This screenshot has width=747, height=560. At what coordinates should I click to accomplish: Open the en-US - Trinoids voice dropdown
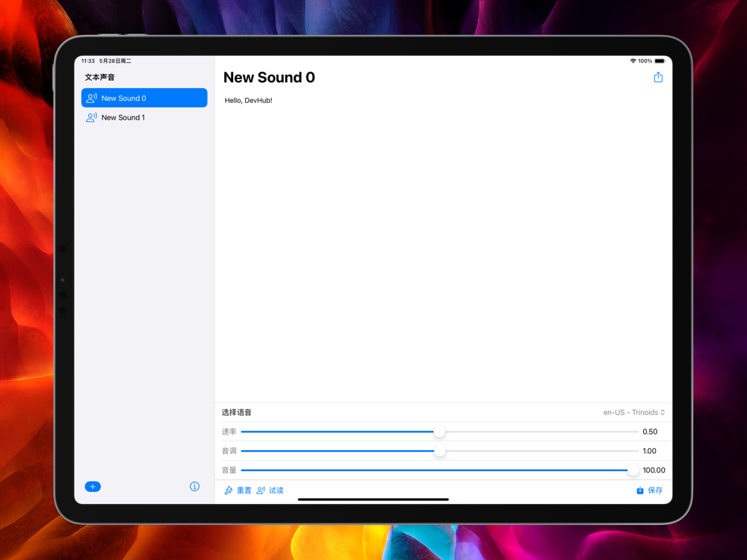point(633,412)
